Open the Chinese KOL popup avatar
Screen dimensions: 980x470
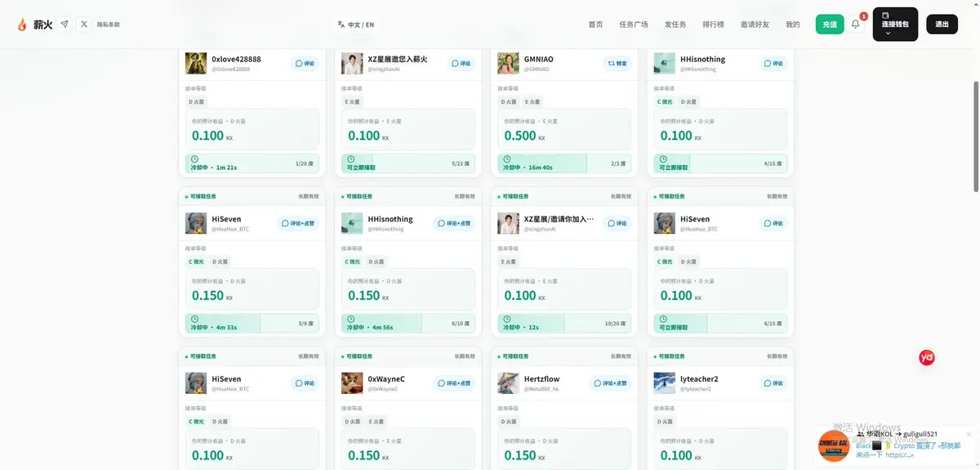(x=834, y=445)
